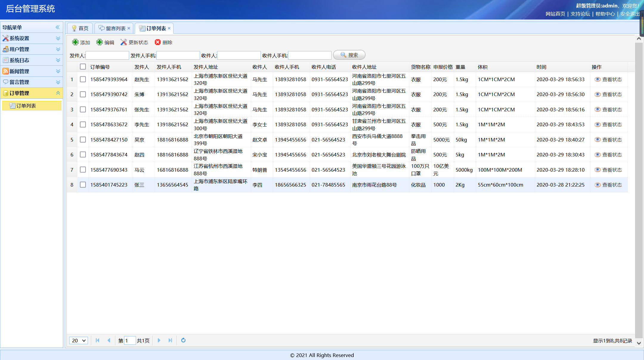644x360 pixels.
Task: Expand the 系统设置 section chevron
Action: [58, 38]
